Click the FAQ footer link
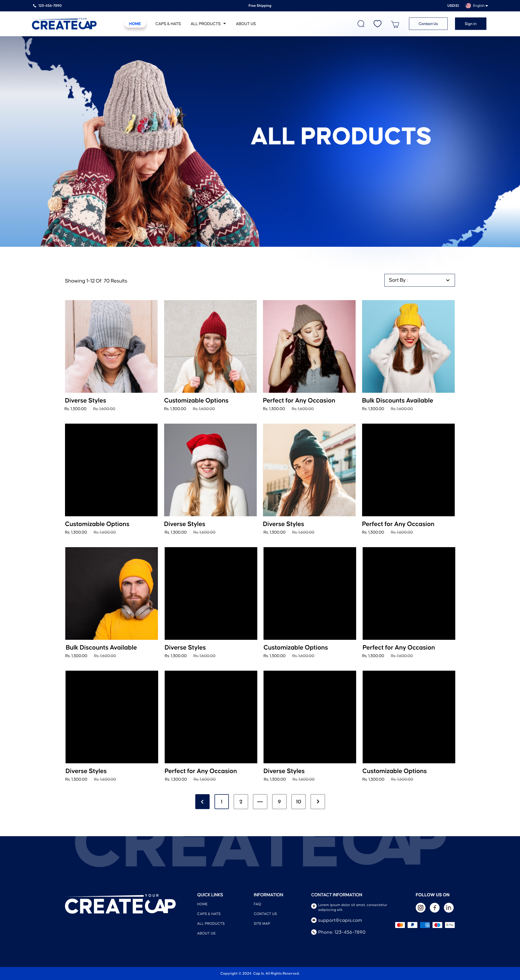Screen dimensions: 520x980 [x=257, y=904]
